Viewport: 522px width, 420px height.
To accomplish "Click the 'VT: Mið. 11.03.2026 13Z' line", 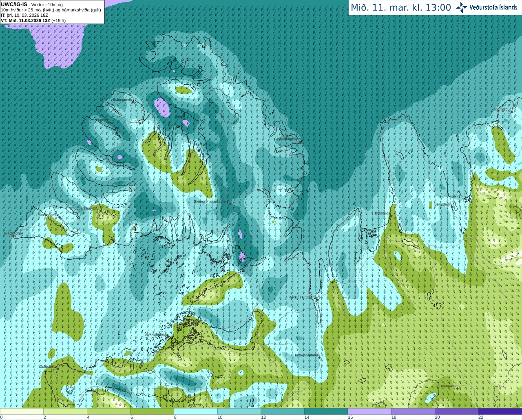I will click(26, 20).
